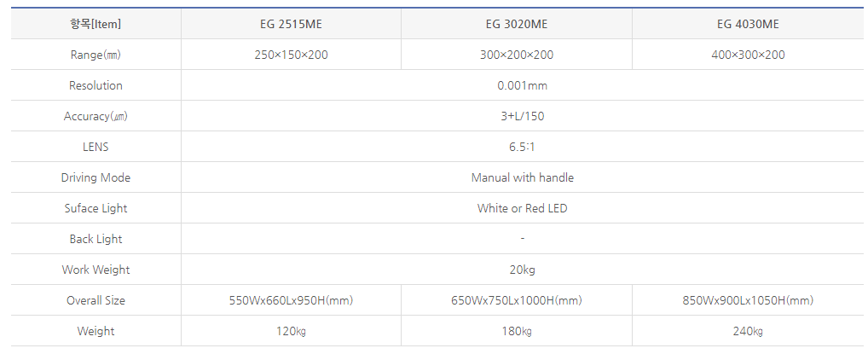The height and width of the screenshot is (354, 868).
Task: Select the EG 4030ME column header
Action: click(x=748, y=24)
